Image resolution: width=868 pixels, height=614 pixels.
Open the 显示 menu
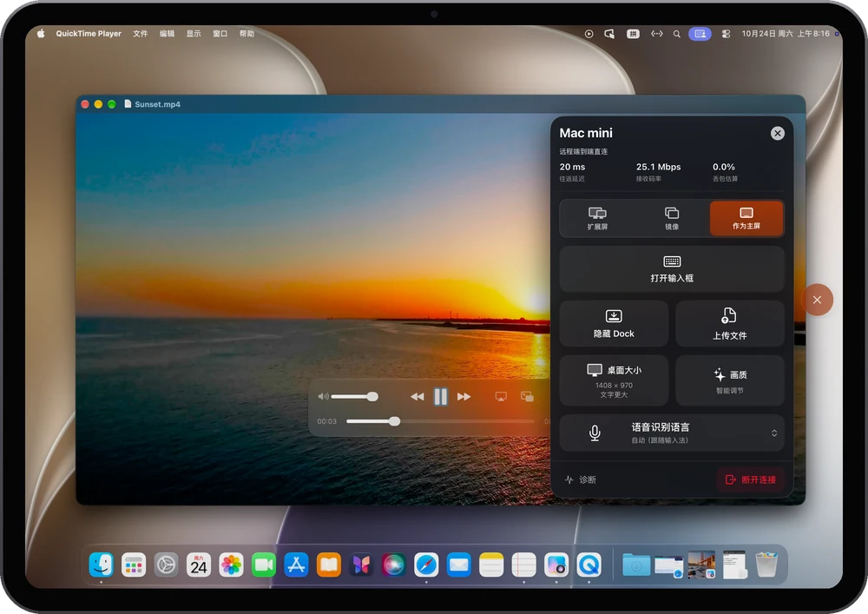pyautogui.click(x=194, y=33)
